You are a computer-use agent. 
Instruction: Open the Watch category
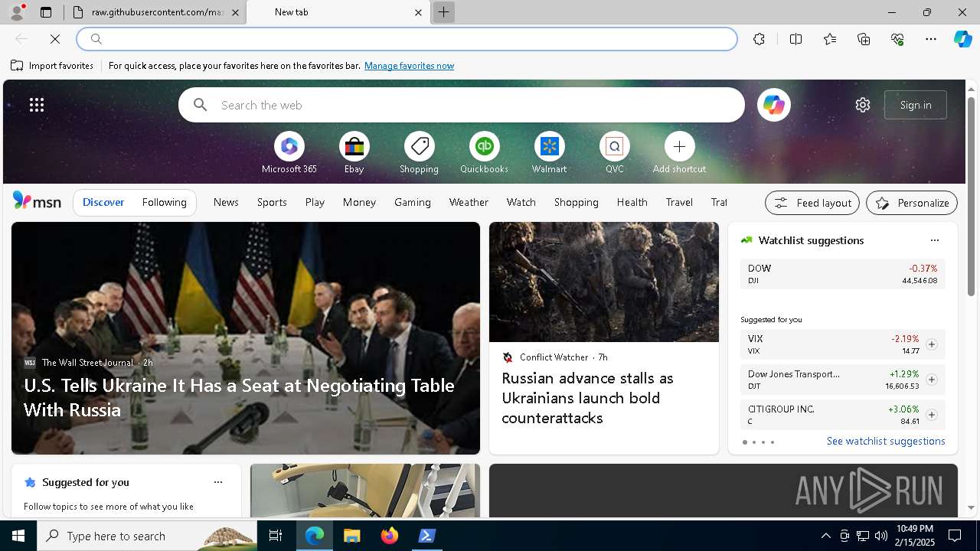coord(521,202)
